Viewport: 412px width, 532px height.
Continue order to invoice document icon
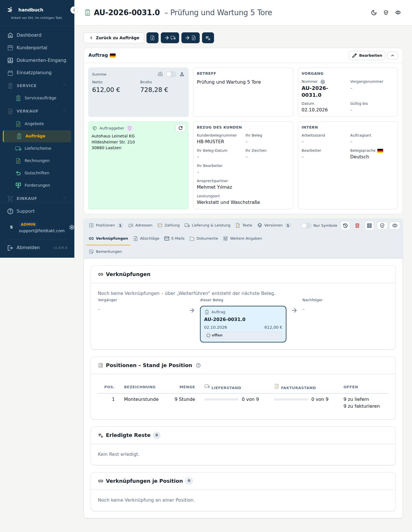191,38
